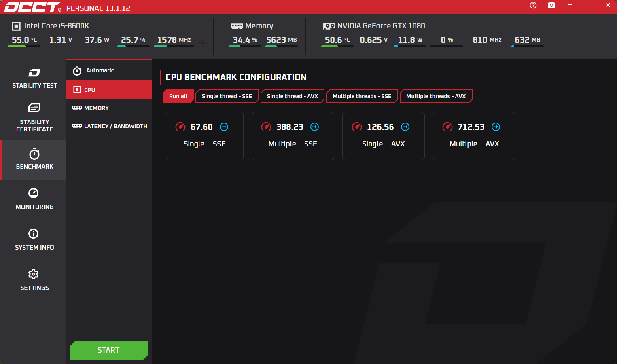Click GPU voltage 0.625 V reading

374,40
